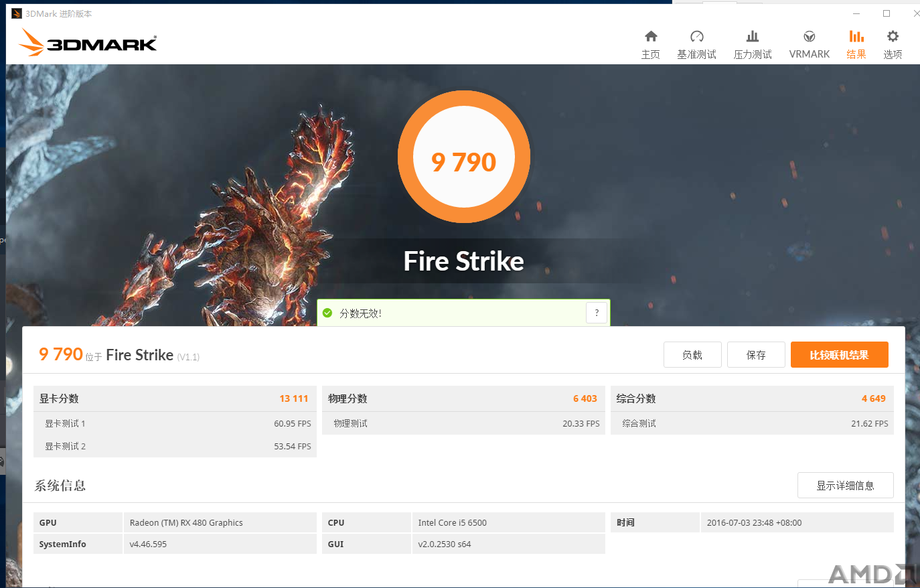The width and height of the screenshot is (920, 588).
Task: Click the 9 790 score circle
Action: point(464,157)
